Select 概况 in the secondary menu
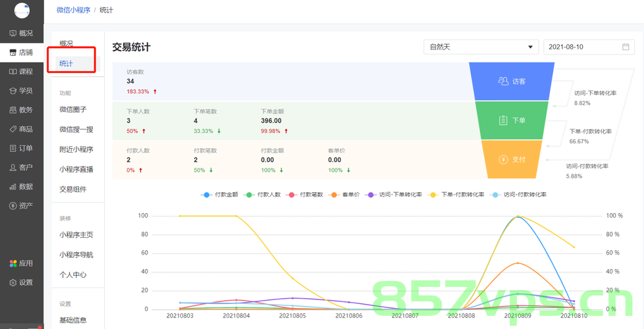 66,44
